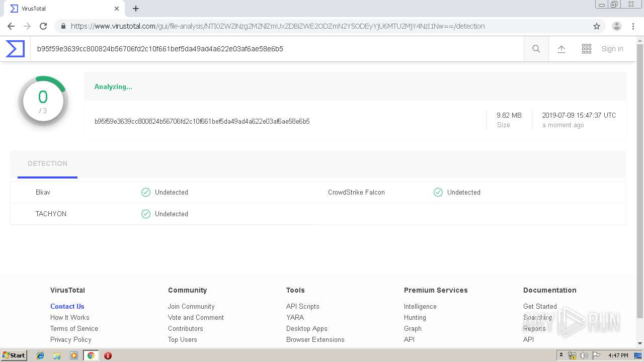This screenshot has width=644, height=362.
Task: Open Desktop Apps link
Action: pyautogui.click(x=306, y=328)
